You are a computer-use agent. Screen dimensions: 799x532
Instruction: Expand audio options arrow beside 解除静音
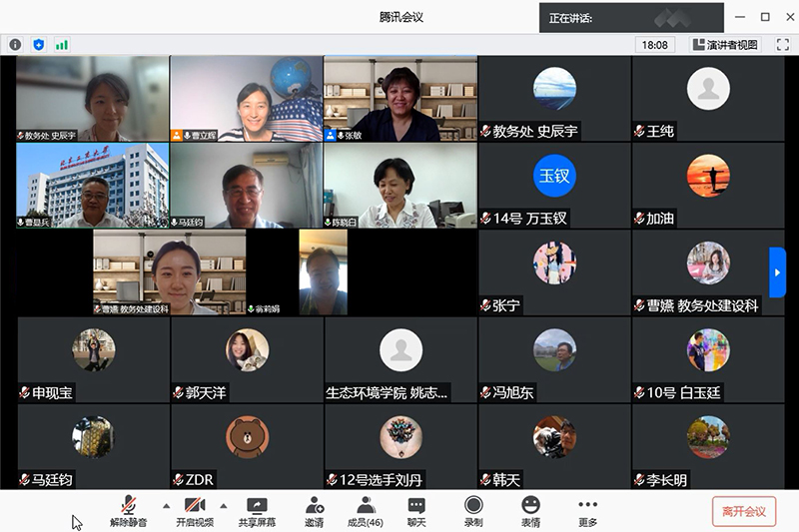166,505
